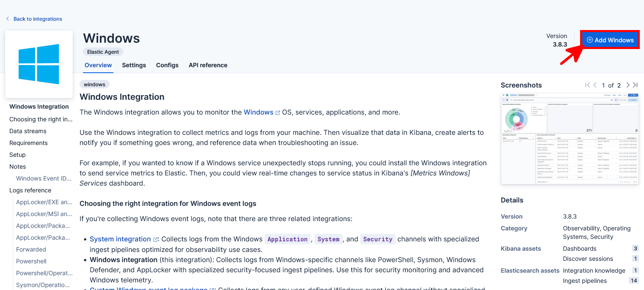Select Forwarded in the sidebar

click(x=31, y=250)
